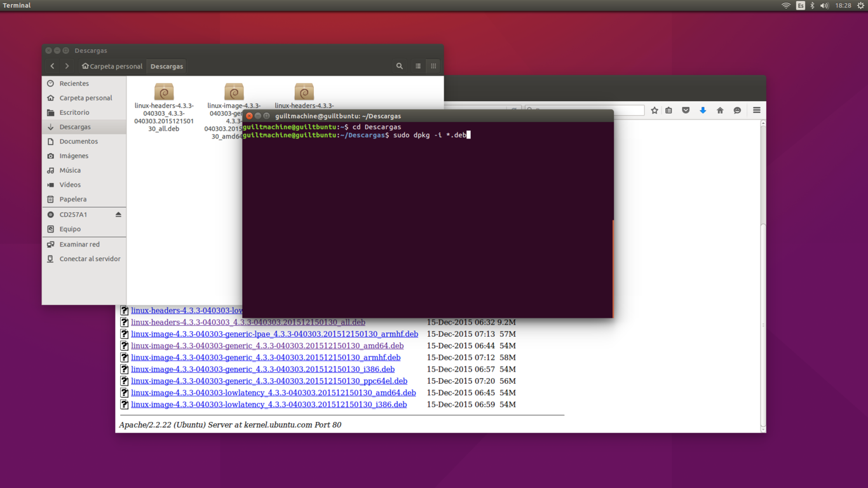Switch to grid view in Files
868x488 pixels.
click(433, 65)
